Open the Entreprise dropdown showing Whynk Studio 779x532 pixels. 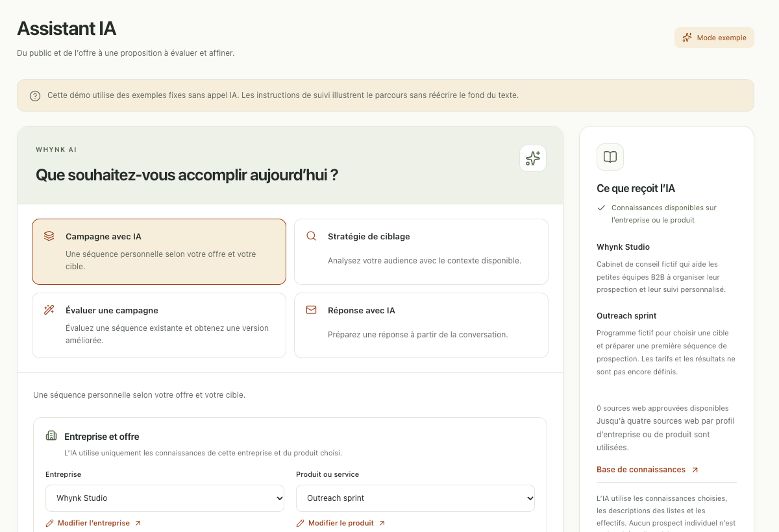tap(165, 498)
